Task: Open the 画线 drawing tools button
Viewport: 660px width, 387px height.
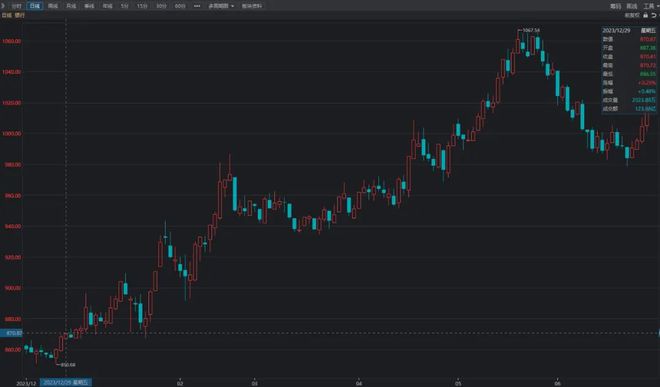Action: 631,6
